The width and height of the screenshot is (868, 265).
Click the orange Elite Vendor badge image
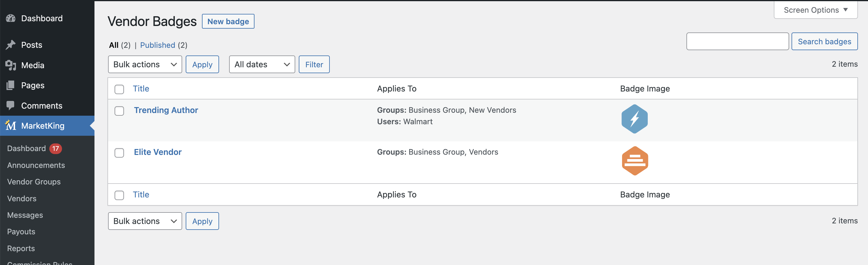(634, 161)
